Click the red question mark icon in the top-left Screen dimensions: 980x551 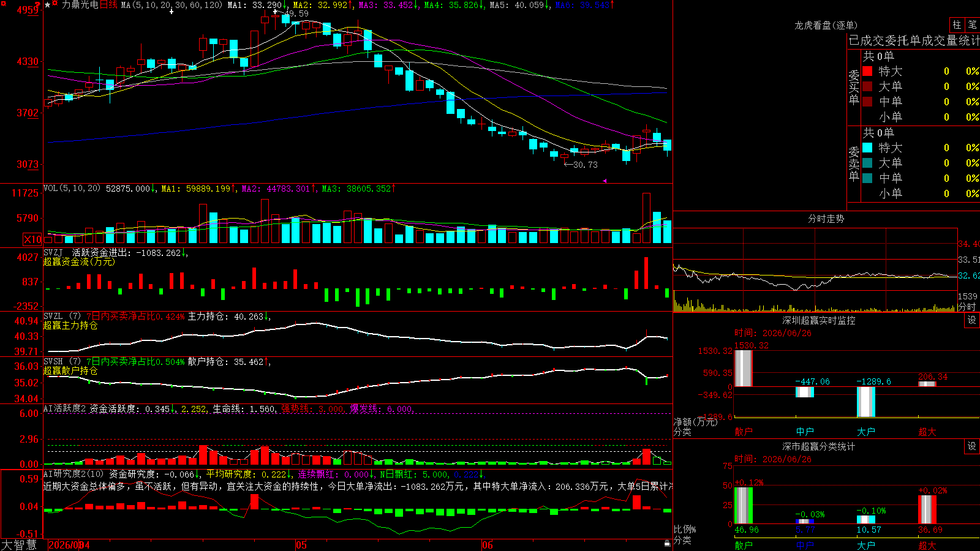[37, 5]
